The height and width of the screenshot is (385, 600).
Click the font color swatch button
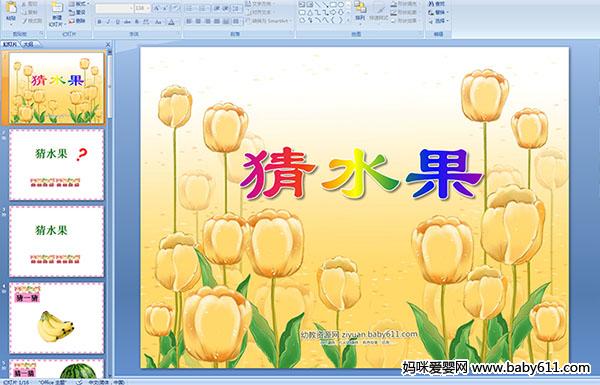click(x=171, y=22)
